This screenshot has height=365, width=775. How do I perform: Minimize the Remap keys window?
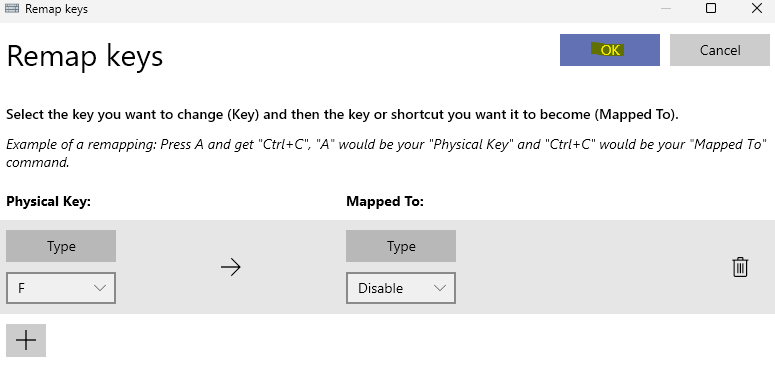[666, 8]
